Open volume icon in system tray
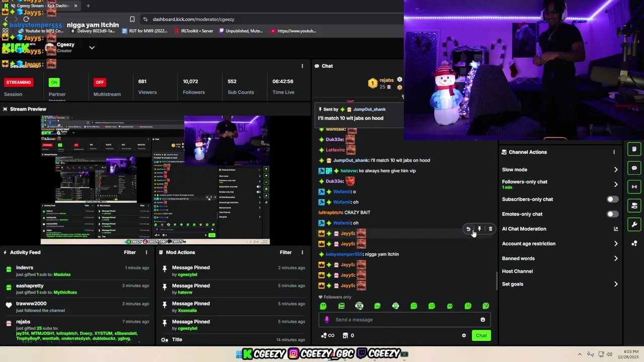644x362 pixels. click(609, 354)
